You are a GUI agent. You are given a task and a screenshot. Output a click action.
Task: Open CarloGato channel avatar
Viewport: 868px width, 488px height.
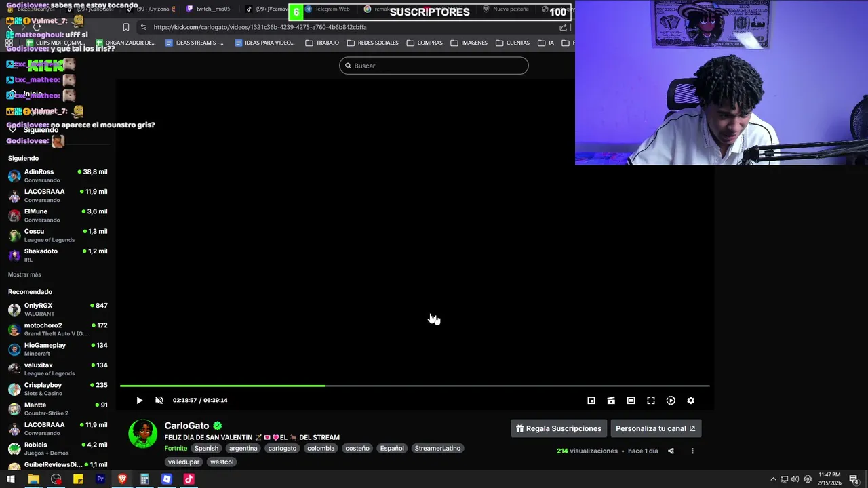coord(142,434)
